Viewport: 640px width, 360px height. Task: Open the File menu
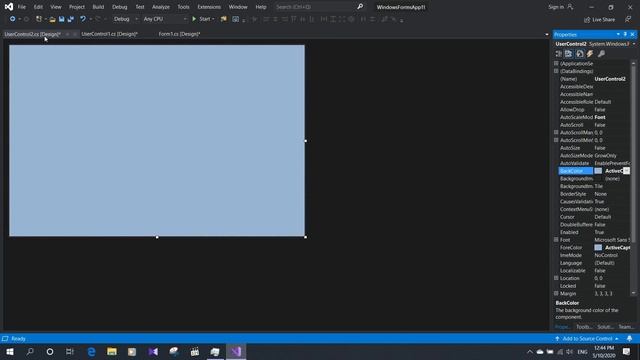[22, 7]
